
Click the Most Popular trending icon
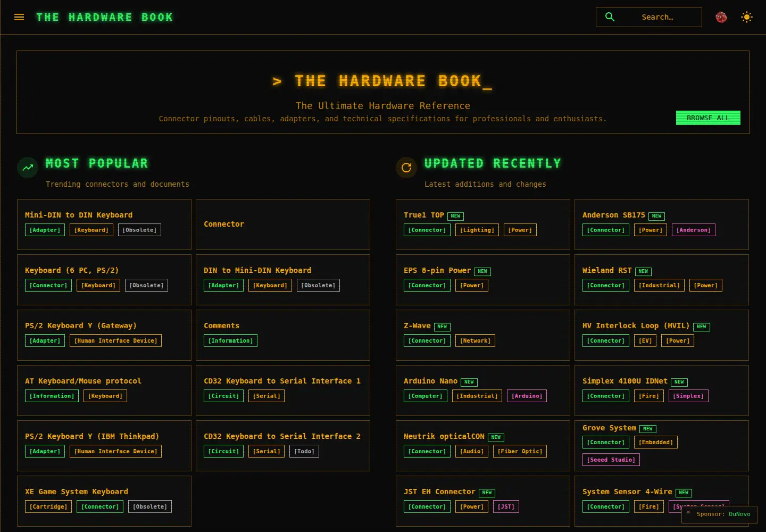[x=28, y=168]
